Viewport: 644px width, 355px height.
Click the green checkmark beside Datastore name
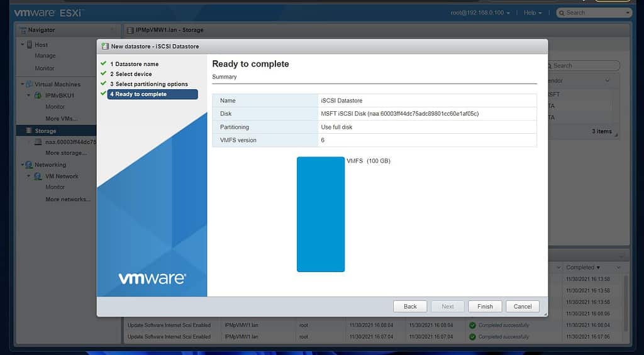(104, 63)
